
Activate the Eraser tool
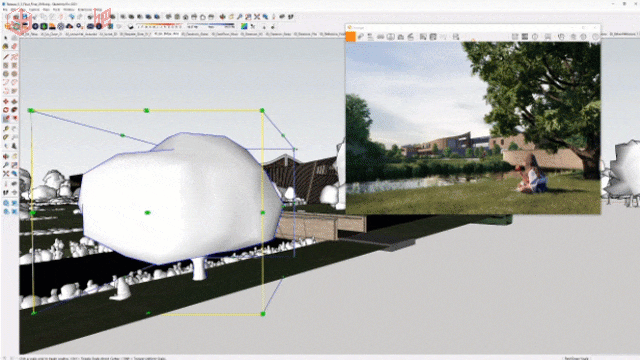(14, 47)
